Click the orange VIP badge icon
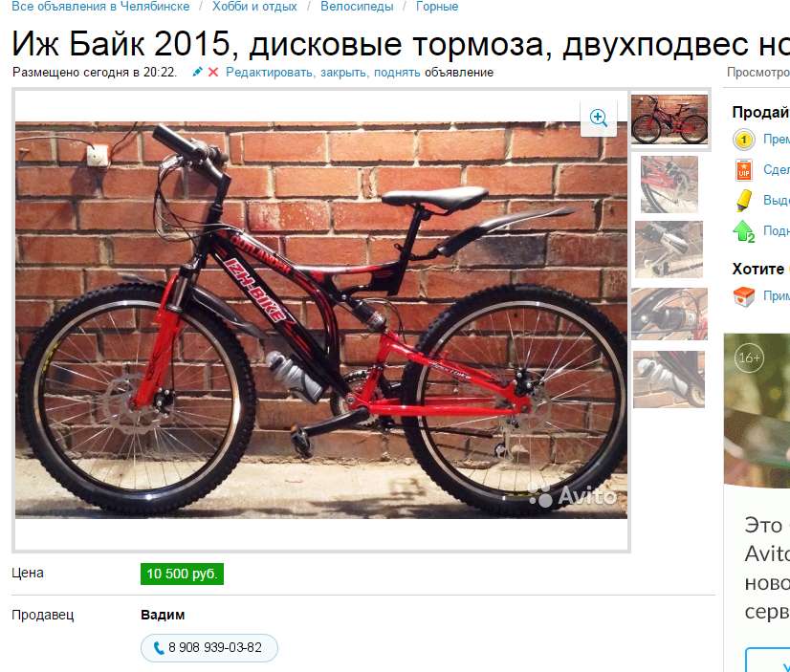Image resolution: width=790 pixels, height=672 pixels. pyautogui.click(x=744, y=170)
